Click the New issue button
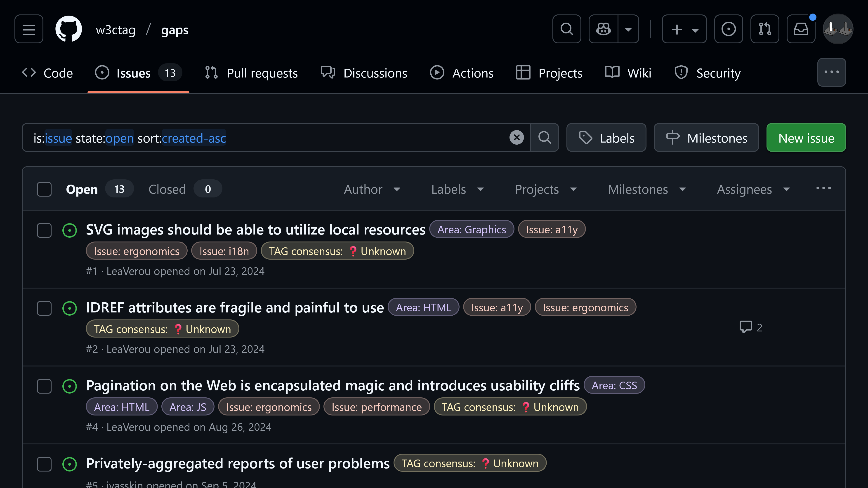Screen dimensions: 868x488 tap(806, 137)
